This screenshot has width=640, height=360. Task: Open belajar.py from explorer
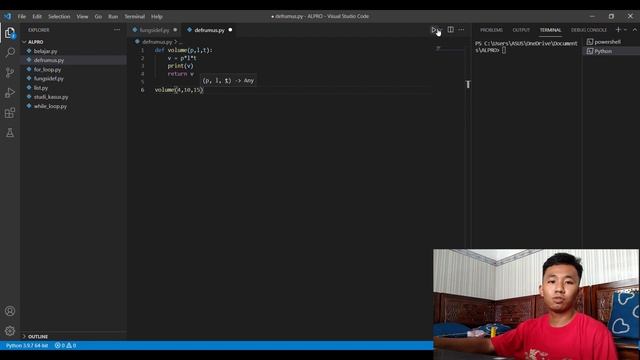45,51
